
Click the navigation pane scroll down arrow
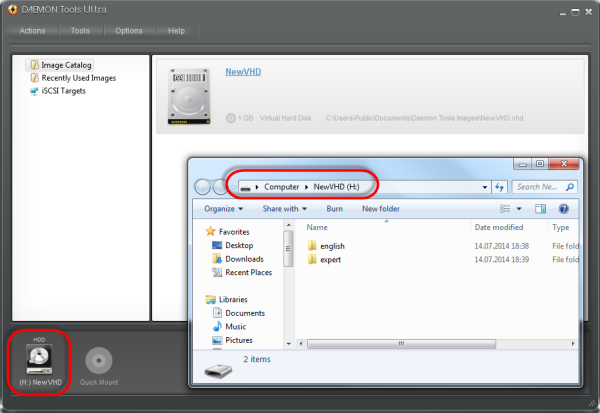click(x=289, y=344)
